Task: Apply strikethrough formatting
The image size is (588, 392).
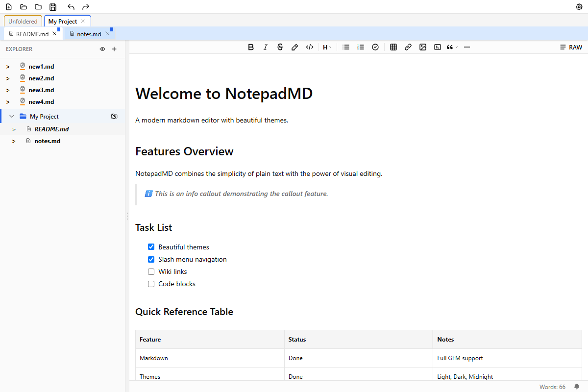Action: (280, 47)
